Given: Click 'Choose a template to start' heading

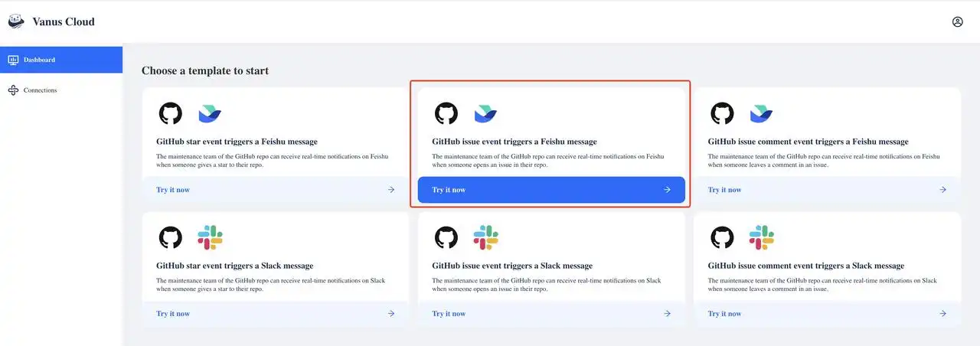Looking at the screenshot, I should tap(205, 70).
